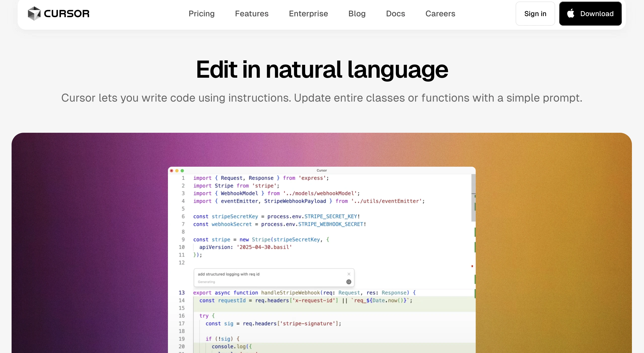This screenshot has width=644, height=353.
Task: Click the Cursor cube logo icon
Action: pyautogui.click(x=34, y=14)
